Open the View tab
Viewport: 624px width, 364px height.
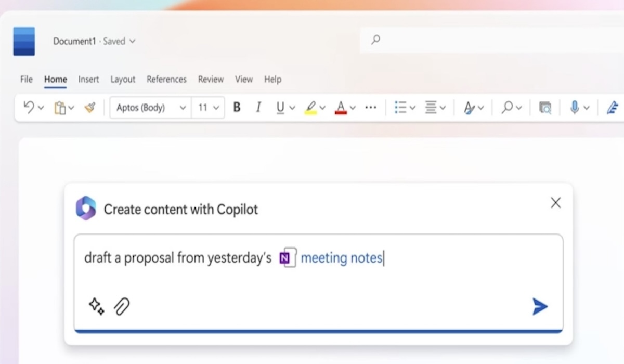click(244, 80)
